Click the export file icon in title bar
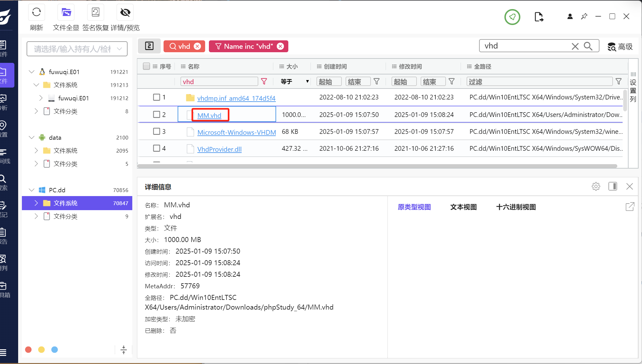Image resolution: width=642 pixels, height=364 pixels. 539,17
